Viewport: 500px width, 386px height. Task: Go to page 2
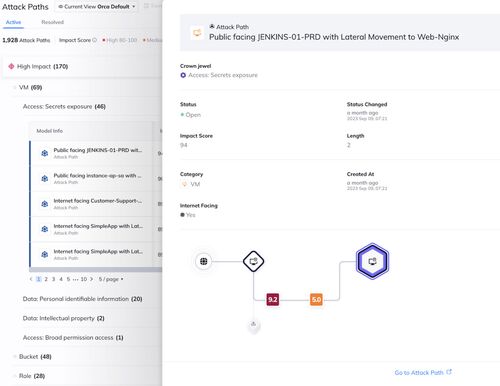tap(46, 279)
